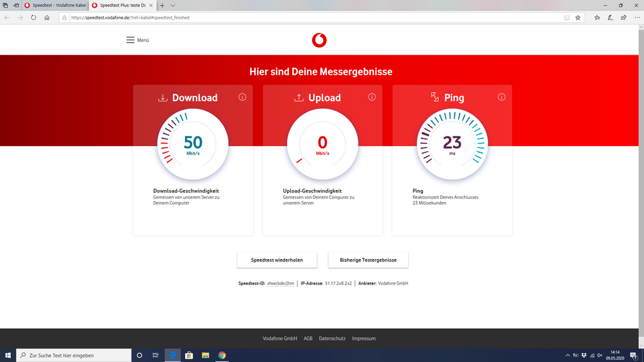Go to browser home page
Image resolution: width=644 pixels, height=362 pixels.
point(47,17)
